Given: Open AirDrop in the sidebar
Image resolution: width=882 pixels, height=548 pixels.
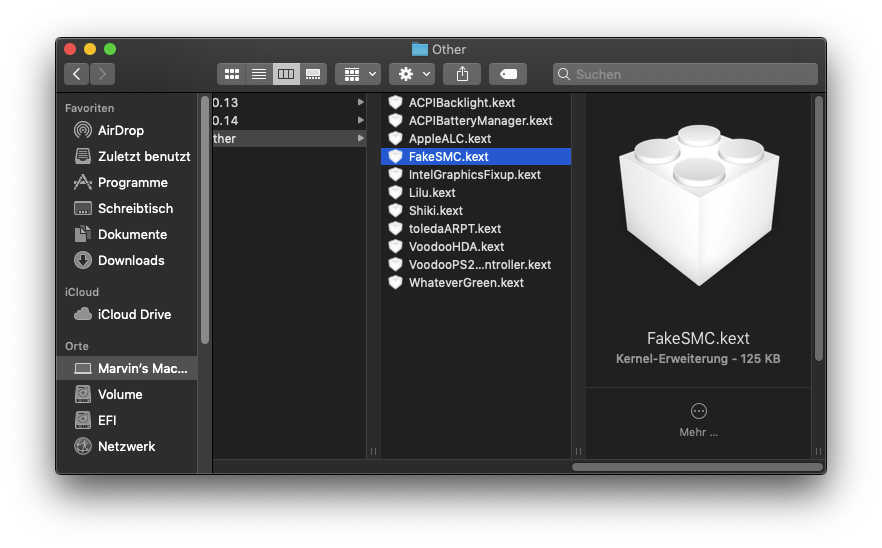Looking at the screenshot, I should tap(127, 130).
